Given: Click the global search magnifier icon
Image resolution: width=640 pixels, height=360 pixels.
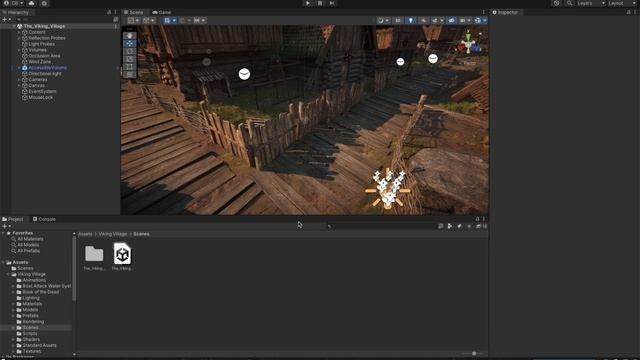Looking at the screenshot, I should click(x=569, y=3).
